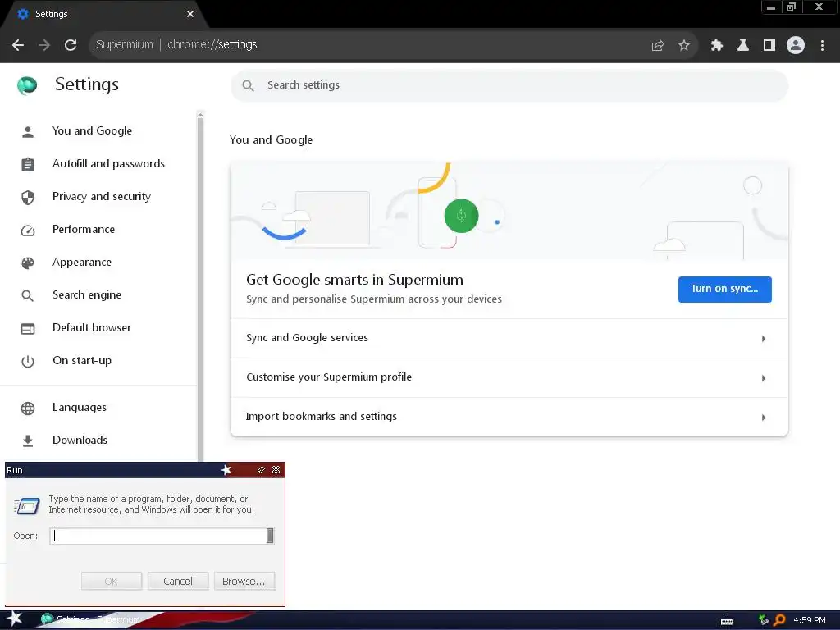Click Turn on sync button
The width and height of the screenshot is (840, 630).
pos(724,290)
